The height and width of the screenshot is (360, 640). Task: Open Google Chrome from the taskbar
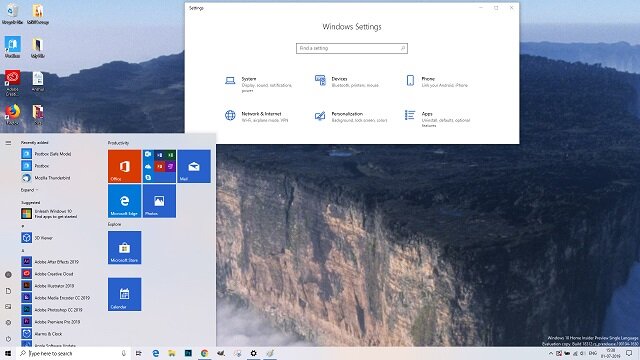pos(204,353)
